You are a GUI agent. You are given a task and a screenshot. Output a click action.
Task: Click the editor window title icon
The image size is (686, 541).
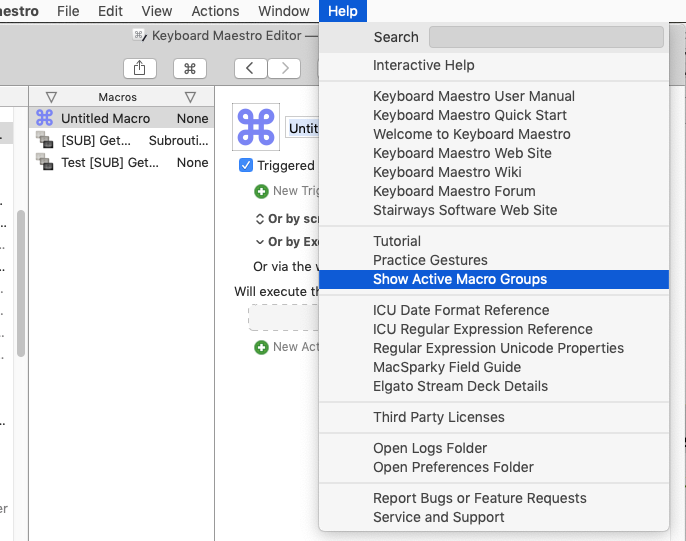[x=140, y=35]
